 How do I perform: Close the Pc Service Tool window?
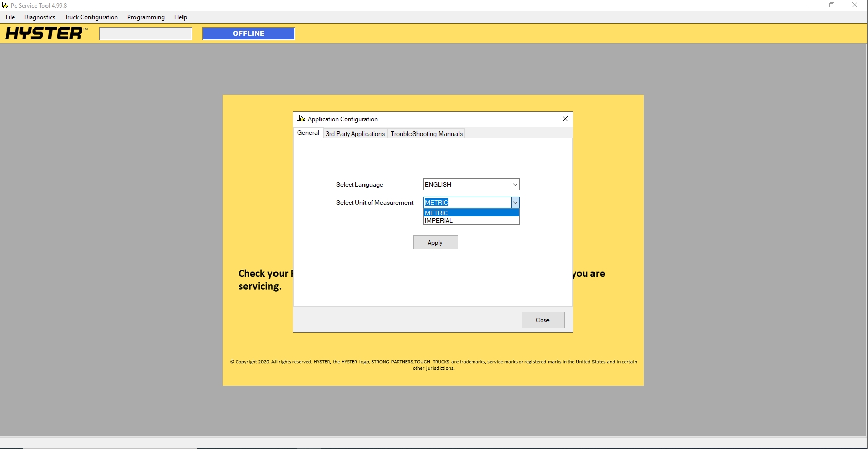pyautogui.click(x=855, y=5)
